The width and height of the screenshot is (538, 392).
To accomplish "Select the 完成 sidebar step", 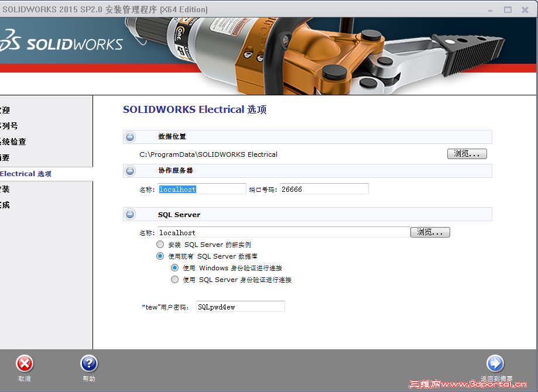I will (x=5, y=205).
